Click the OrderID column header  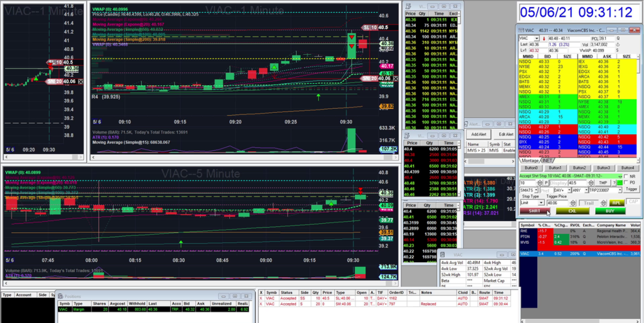click(397, 293)
